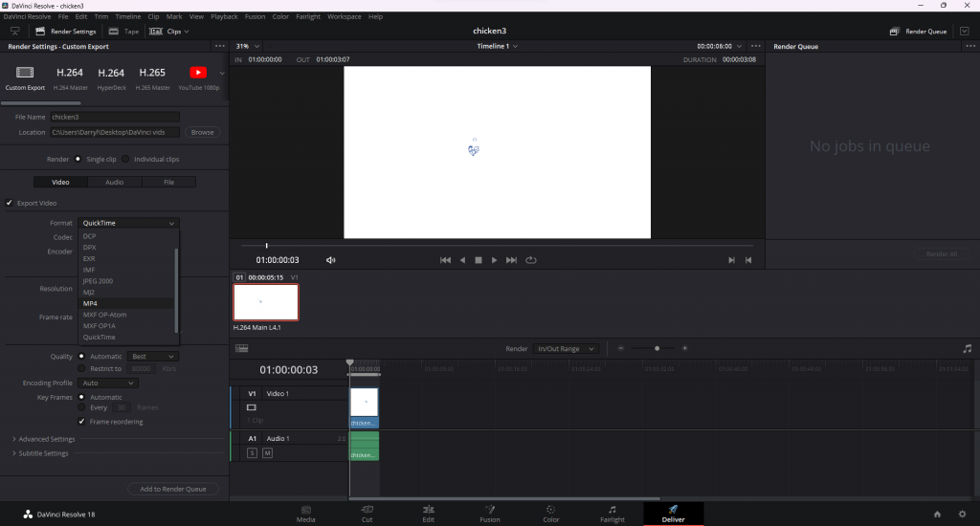The width and height of the screenshot is (980, 526).
Task: Choose the H.264 Master preset
Action: (70, 77)
